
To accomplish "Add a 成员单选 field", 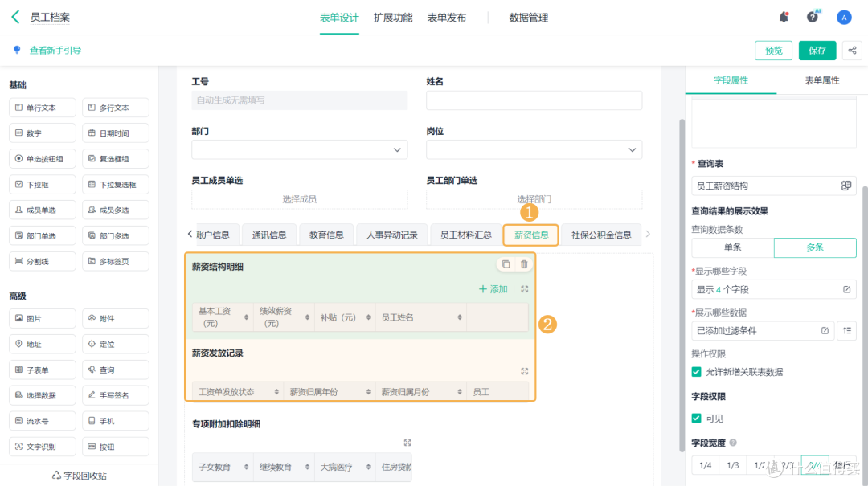I will [x=43, y=210].
